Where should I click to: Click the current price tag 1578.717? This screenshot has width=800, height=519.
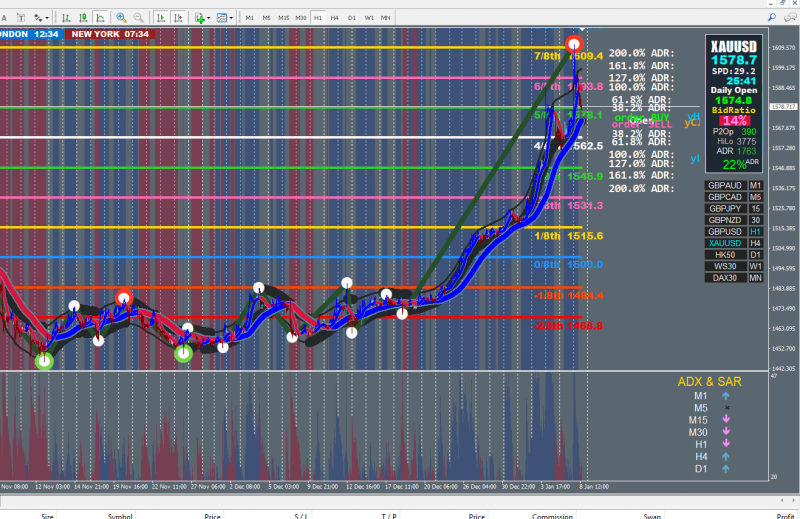pos(784,107)
